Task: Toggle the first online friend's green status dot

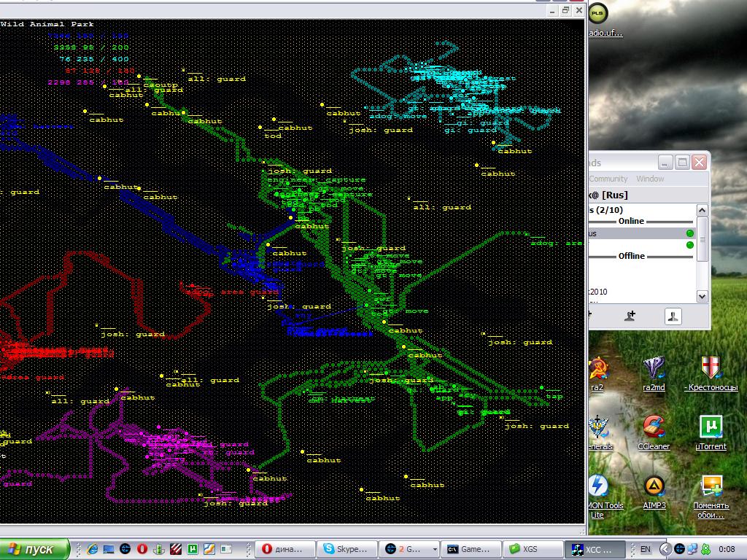Action: [689, 233]
